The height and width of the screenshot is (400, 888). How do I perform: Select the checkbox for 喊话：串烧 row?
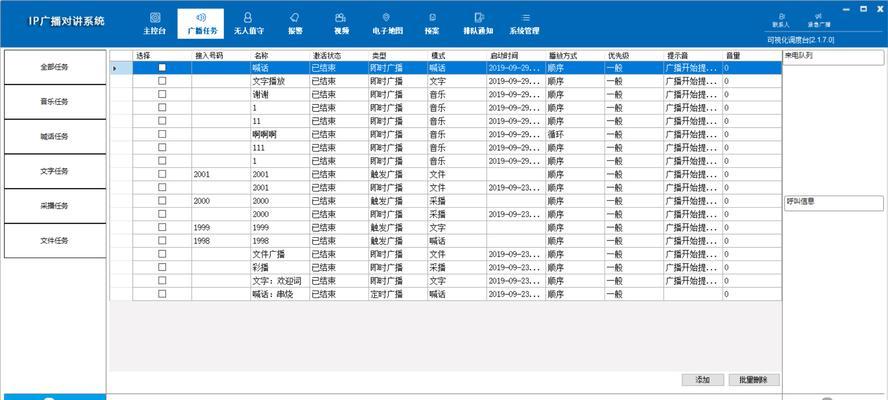click(163, 293)
